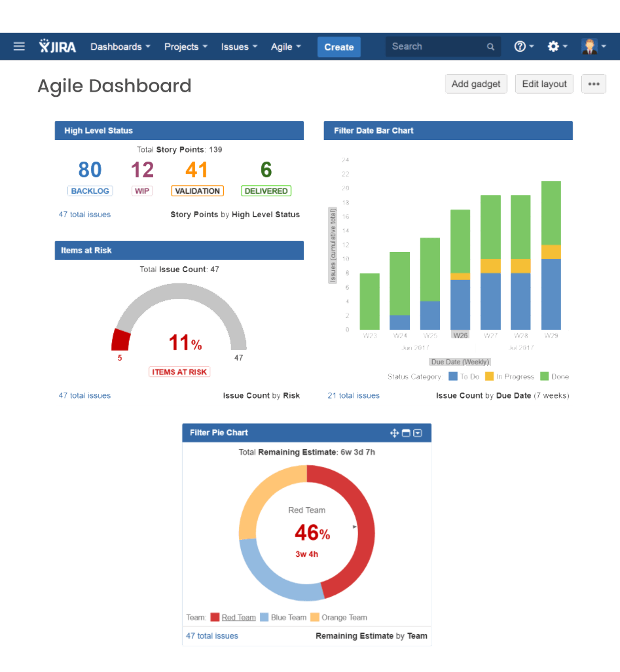Click the search magnifier icon
This screenshot has width=620, height=672.
pyautogui.click(x=490, y=46)
